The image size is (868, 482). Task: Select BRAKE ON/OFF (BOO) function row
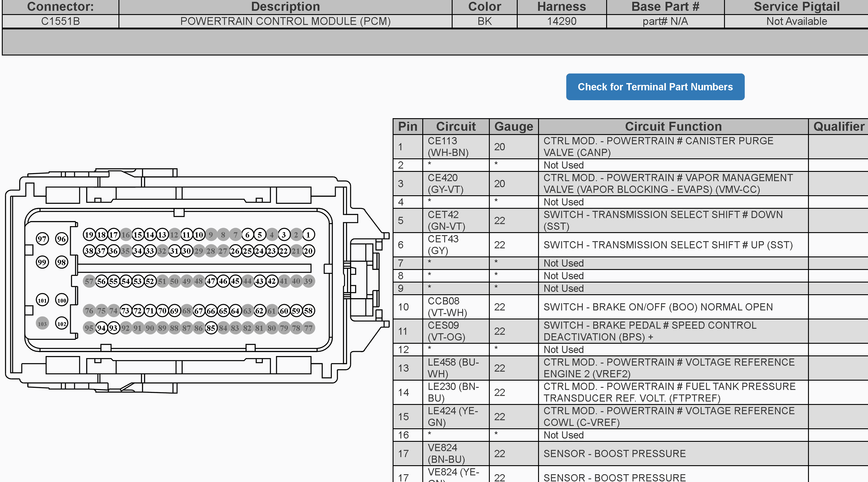click(630, 307)
